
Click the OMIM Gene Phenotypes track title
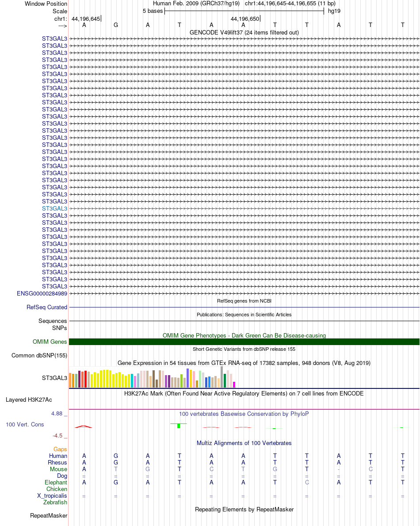click(x=244, y=335)
